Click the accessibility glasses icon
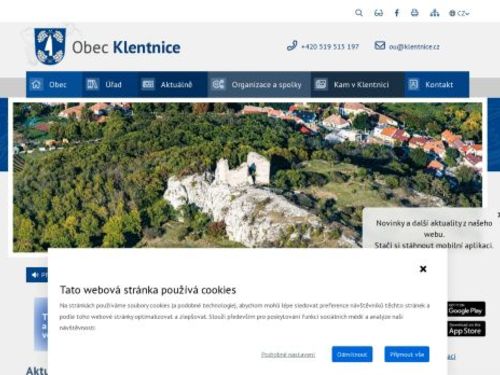The image size is (500, 375). (x=378, y=13)
